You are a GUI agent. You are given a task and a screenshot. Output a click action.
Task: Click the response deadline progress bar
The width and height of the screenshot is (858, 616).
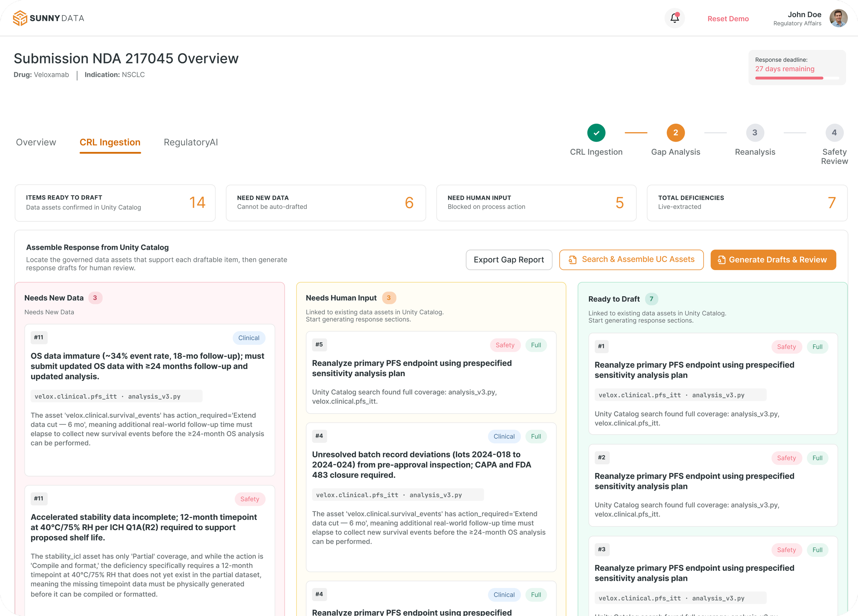tap(797, 78)
